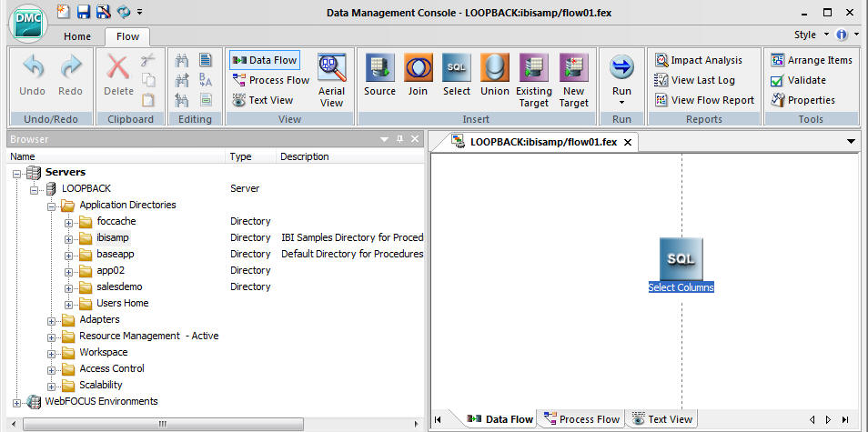Click View Last Log
The height and width of the screenshot is (432, 868).
695,80
